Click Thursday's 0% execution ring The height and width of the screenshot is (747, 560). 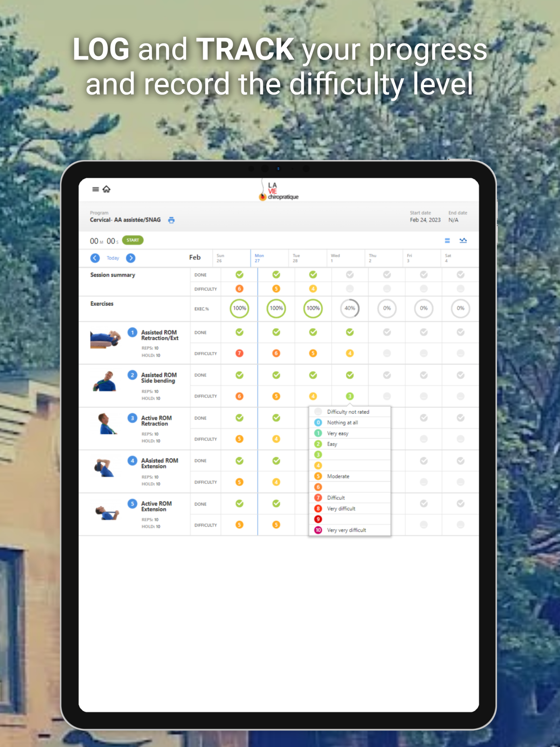[387, 308]
